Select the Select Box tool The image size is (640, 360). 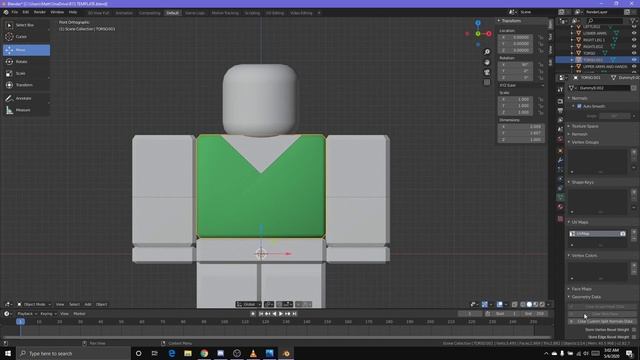pyautogui.click(x=26, y=25)
